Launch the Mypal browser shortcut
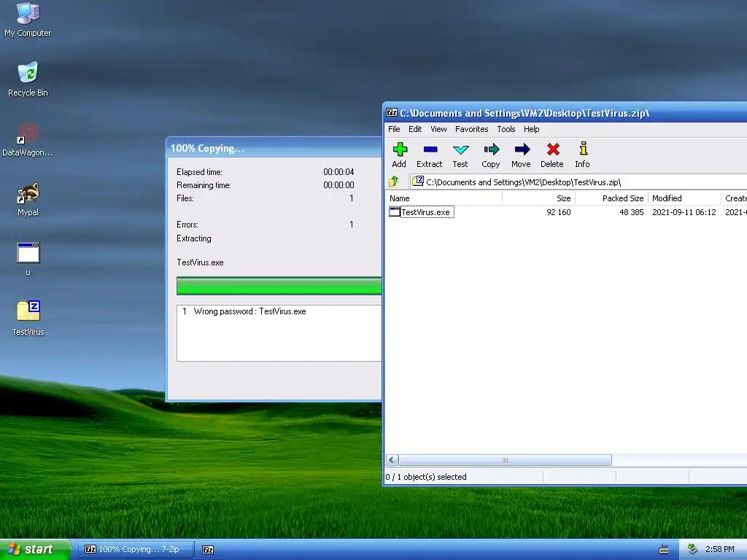 tap(28, 200)
